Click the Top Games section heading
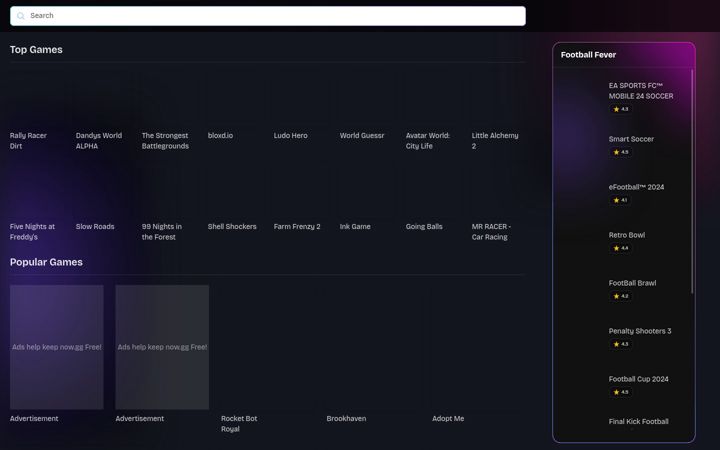This screenshot has height=450, width=720. tap(36, 50)
